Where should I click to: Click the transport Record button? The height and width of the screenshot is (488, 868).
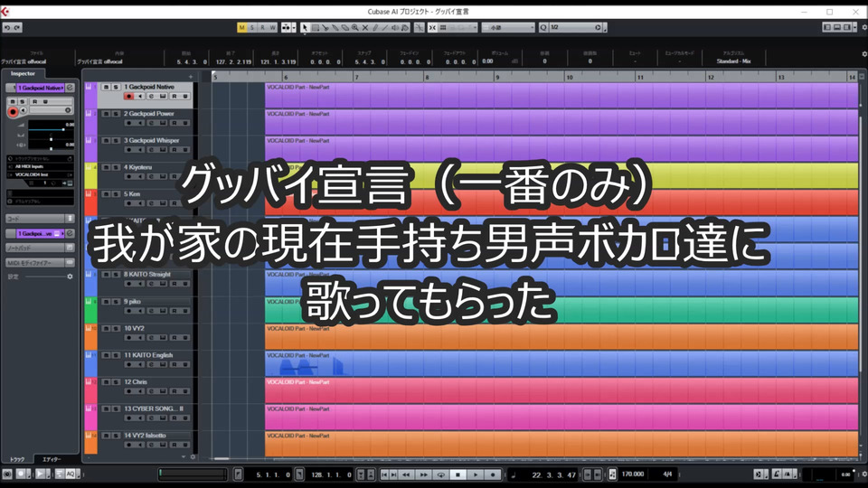(493, 474)
